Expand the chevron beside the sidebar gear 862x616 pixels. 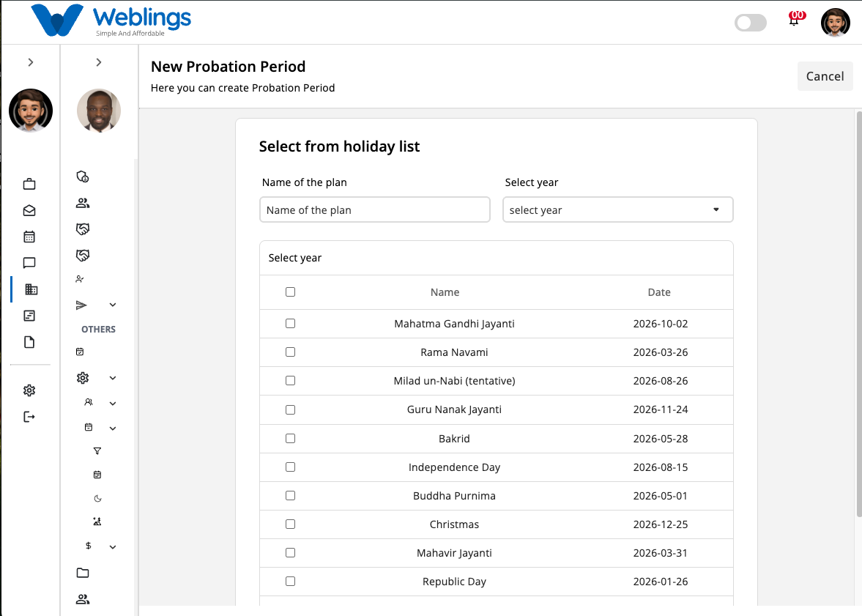pos(113,378)
